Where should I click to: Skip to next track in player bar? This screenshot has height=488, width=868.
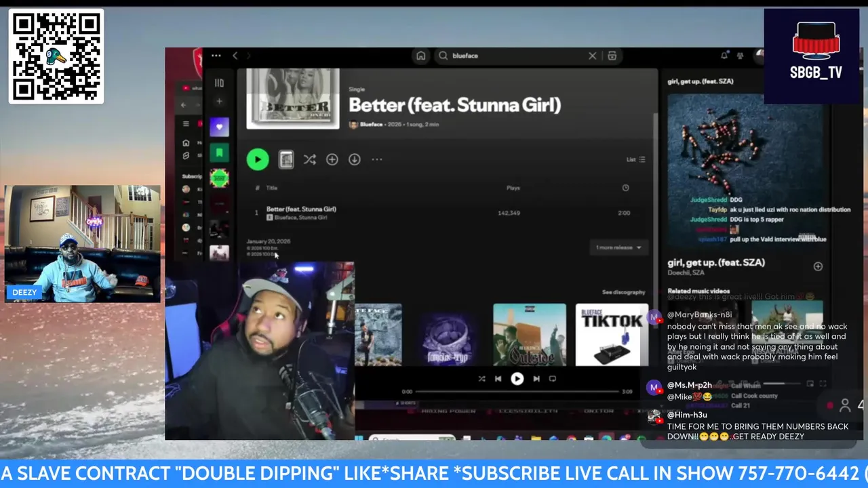tap(536, 379)
